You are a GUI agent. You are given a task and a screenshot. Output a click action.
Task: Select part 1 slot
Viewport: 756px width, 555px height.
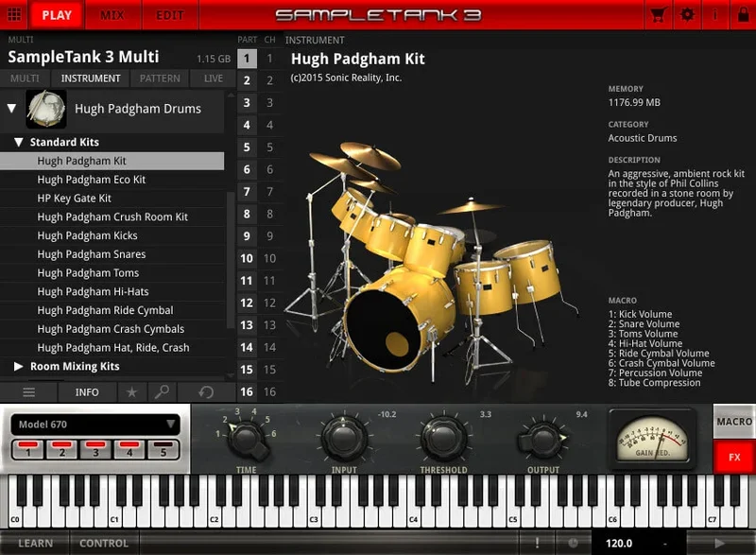pos(247,59)
